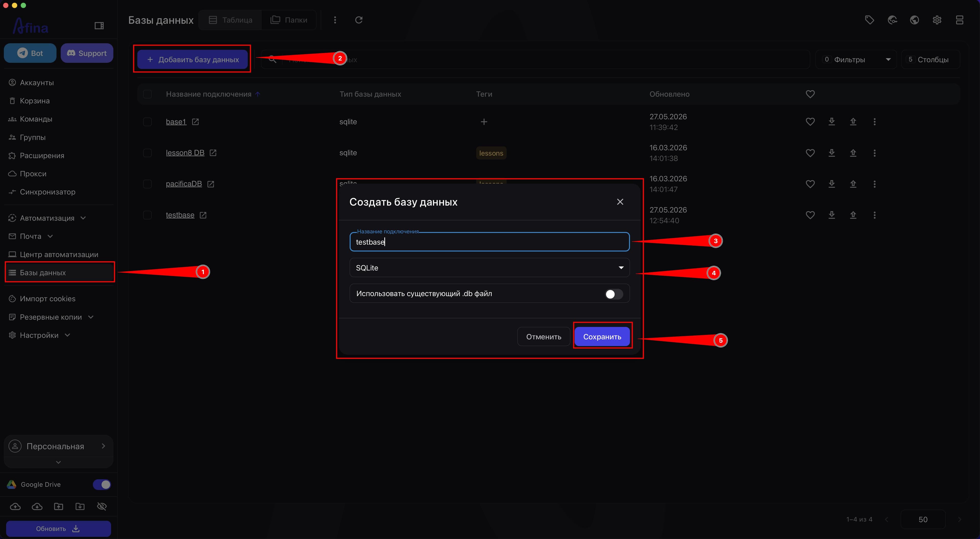Collapse the sidebar panel icon

[x=99, y=26]
